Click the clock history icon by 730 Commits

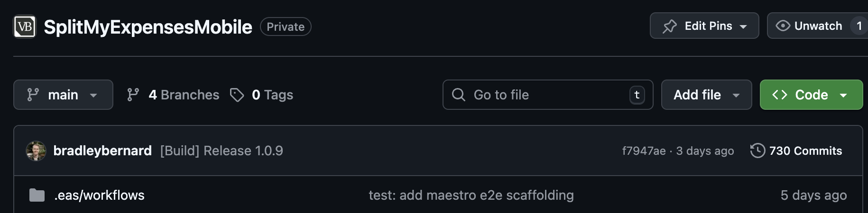click(x=757, y=151)
